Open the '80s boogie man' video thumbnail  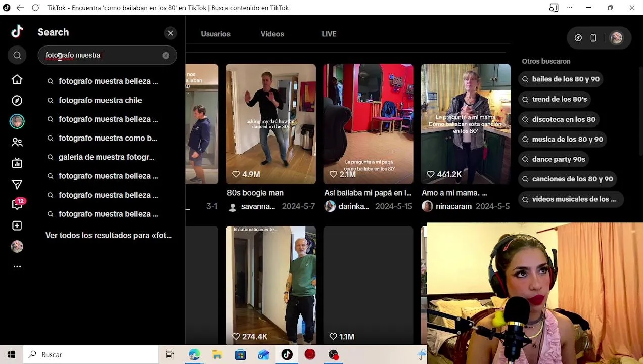click(271, 124)
